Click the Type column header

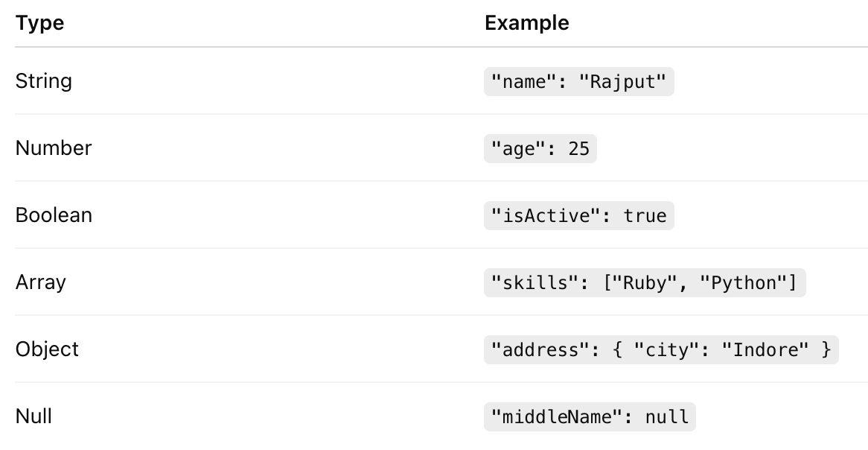click(40, 22)
